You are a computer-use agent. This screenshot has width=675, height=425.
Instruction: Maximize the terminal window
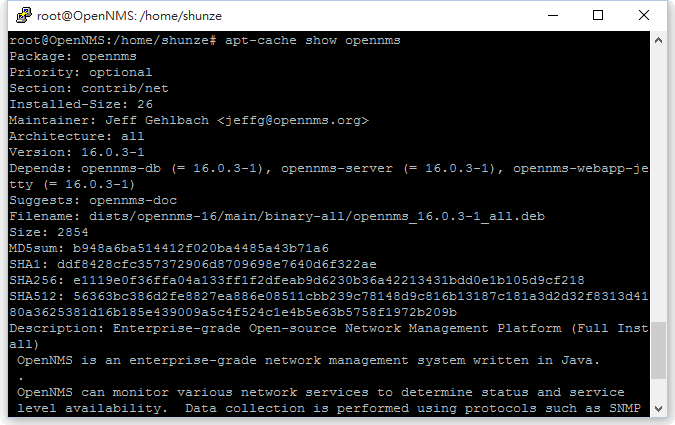coord(598,16)
